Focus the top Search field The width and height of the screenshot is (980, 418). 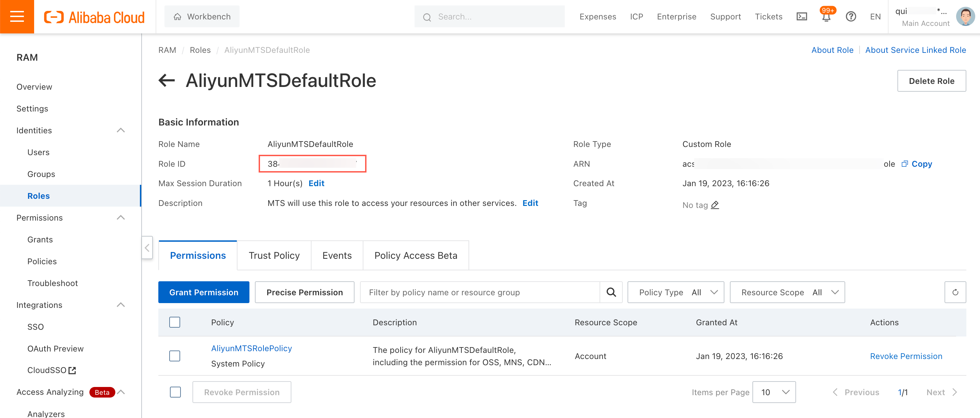489,17
